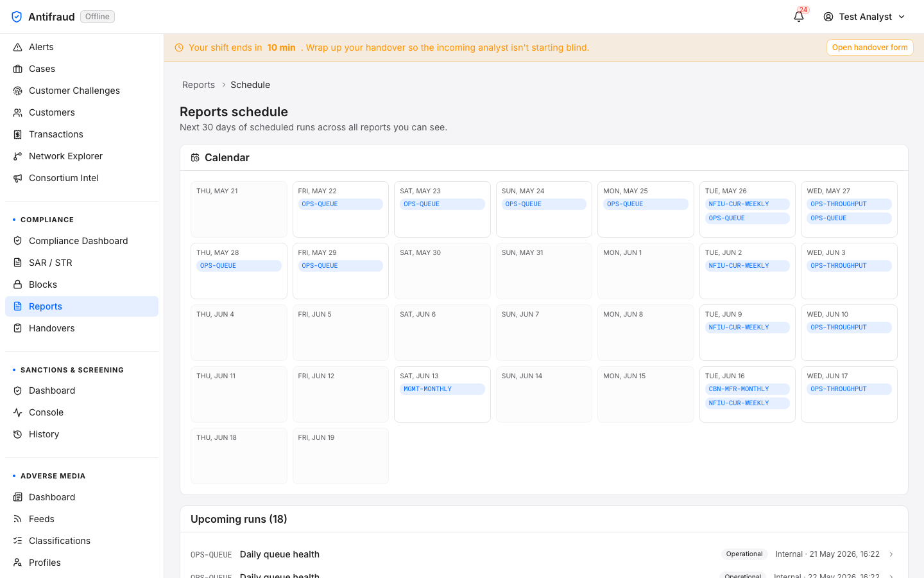
Task: Click the Compliance Dashboard shield icon
Action: (18, 241)
